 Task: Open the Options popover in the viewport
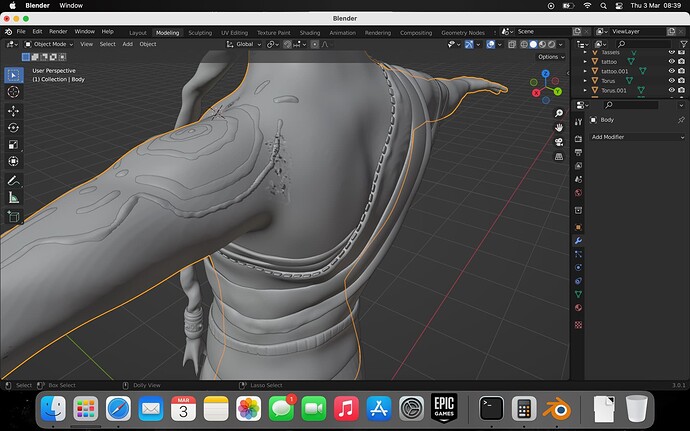(550, 57)
